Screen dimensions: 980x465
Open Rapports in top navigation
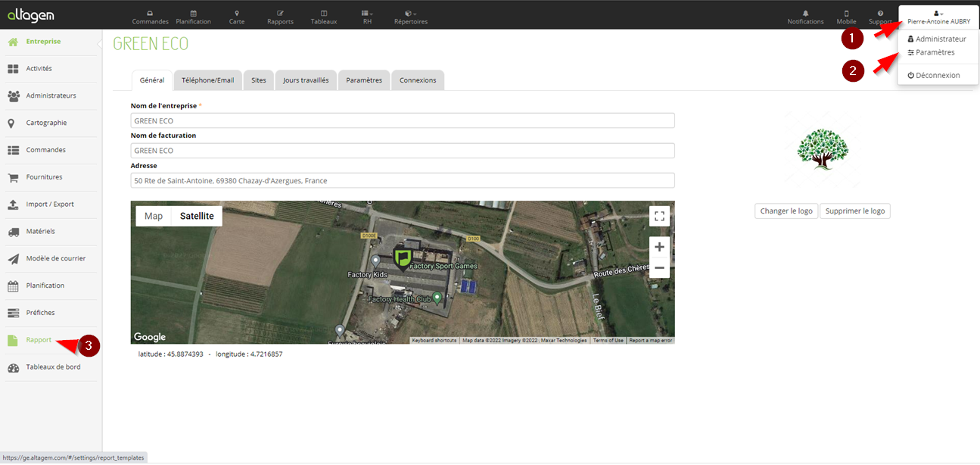[280, 17]
